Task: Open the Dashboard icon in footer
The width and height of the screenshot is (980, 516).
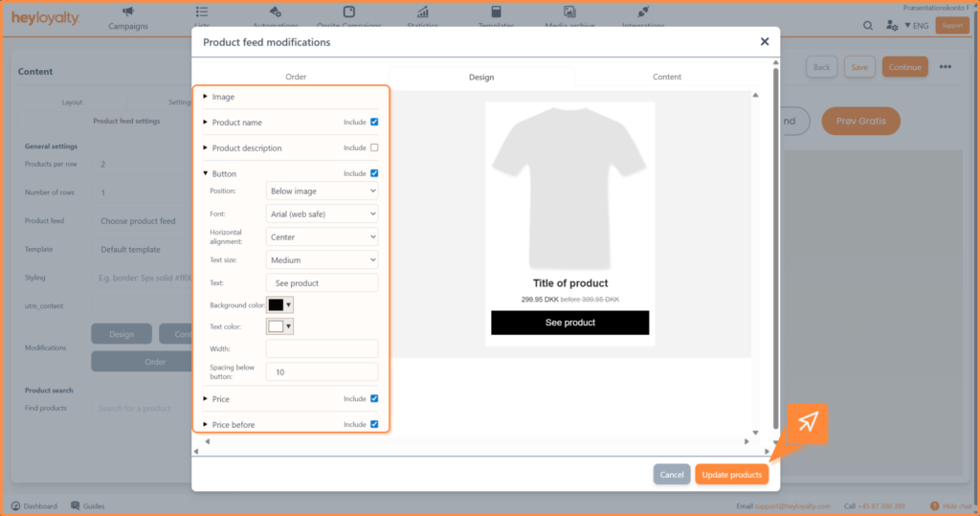Action: click(x=16, y=505)
